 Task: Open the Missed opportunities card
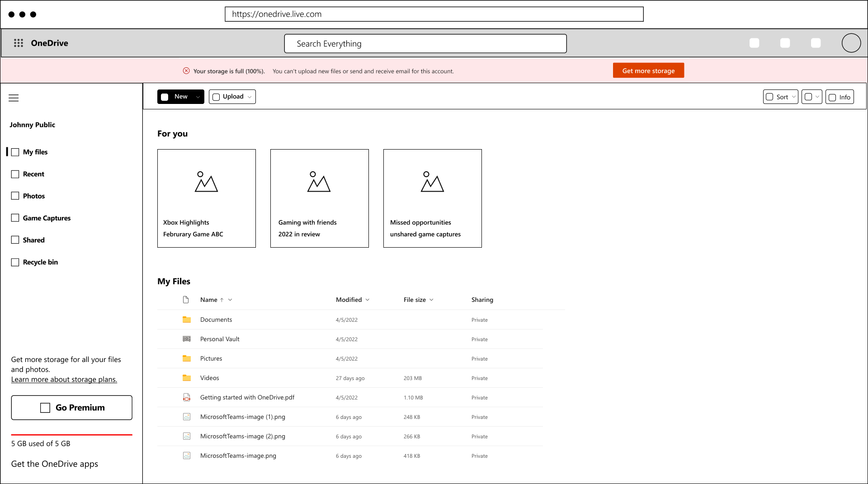click(x=433, y=198)
